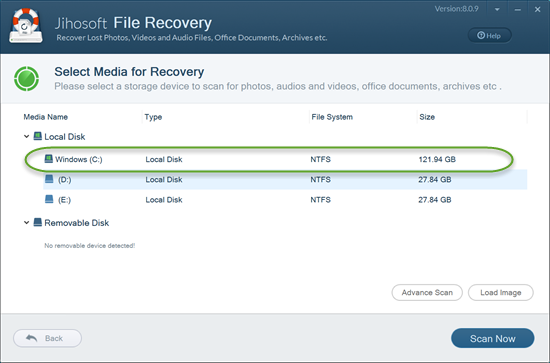Minimize the File Recovery window
Screen dimensions: 550x363
(517, 10)
